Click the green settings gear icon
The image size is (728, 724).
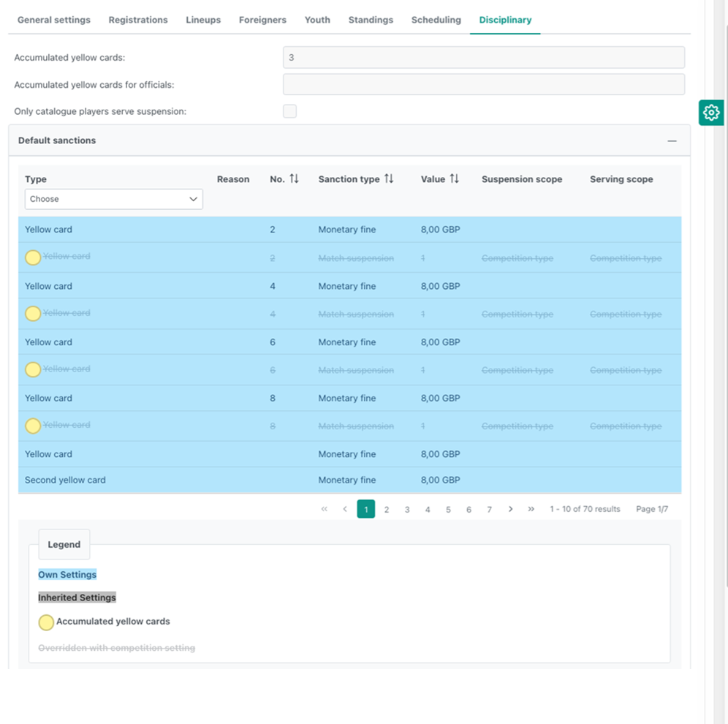pyautogui.click(x=710, y=113)
